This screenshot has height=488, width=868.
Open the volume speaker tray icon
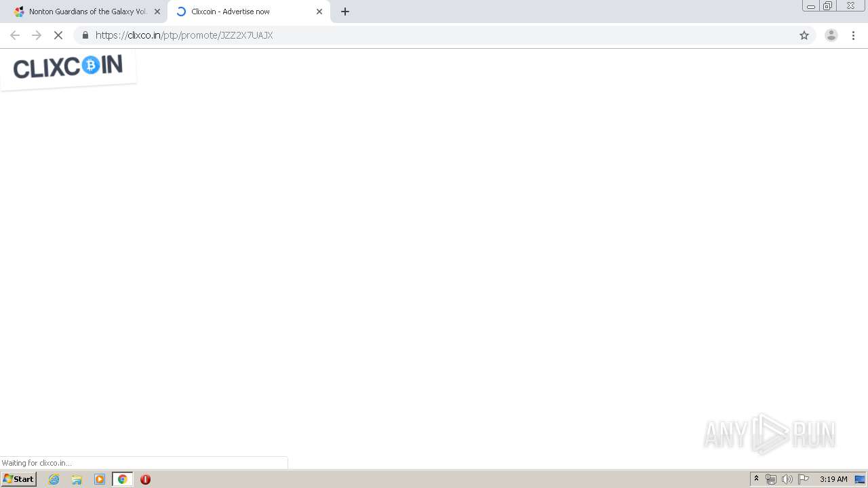(787, 479)
